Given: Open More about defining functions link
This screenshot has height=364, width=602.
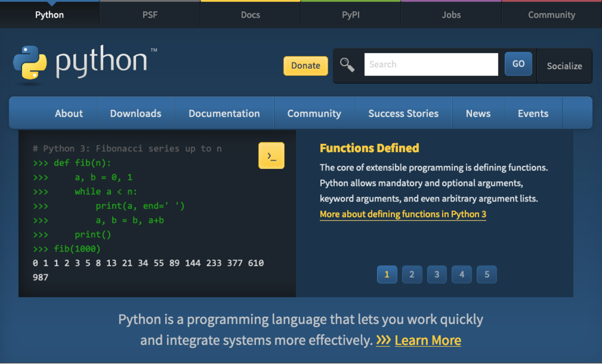Looking at the screenshot, I should coord(403,214).
